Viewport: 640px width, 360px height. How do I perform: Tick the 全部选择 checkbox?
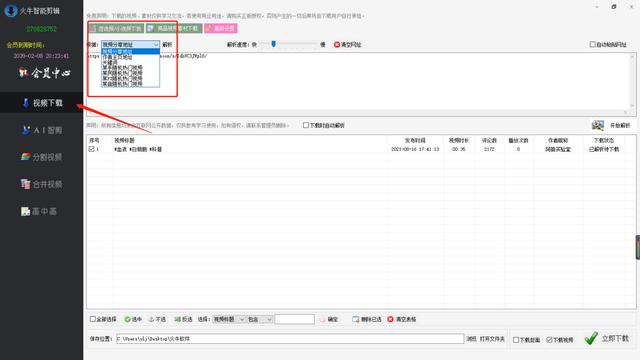coord(93,319)
